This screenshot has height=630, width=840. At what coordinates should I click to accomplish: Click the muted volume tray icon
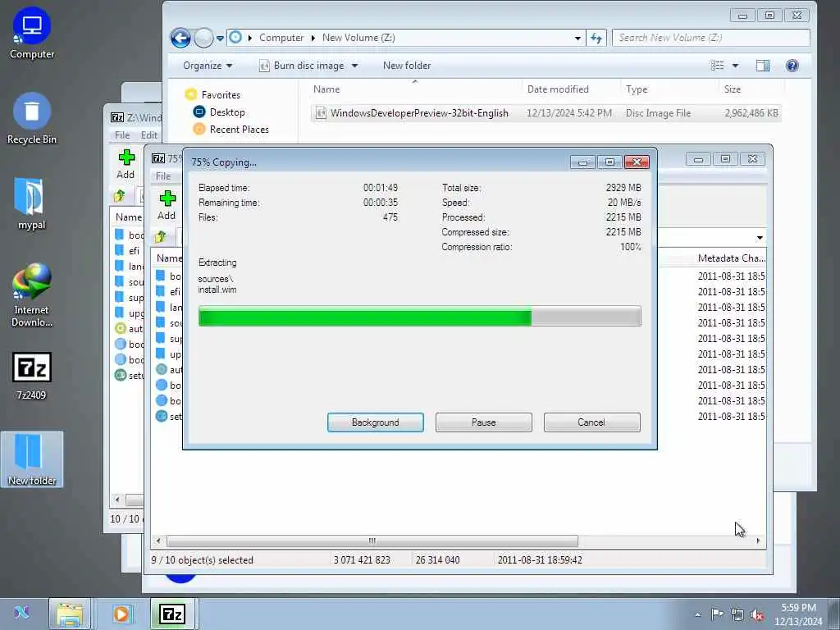(757, 615)
